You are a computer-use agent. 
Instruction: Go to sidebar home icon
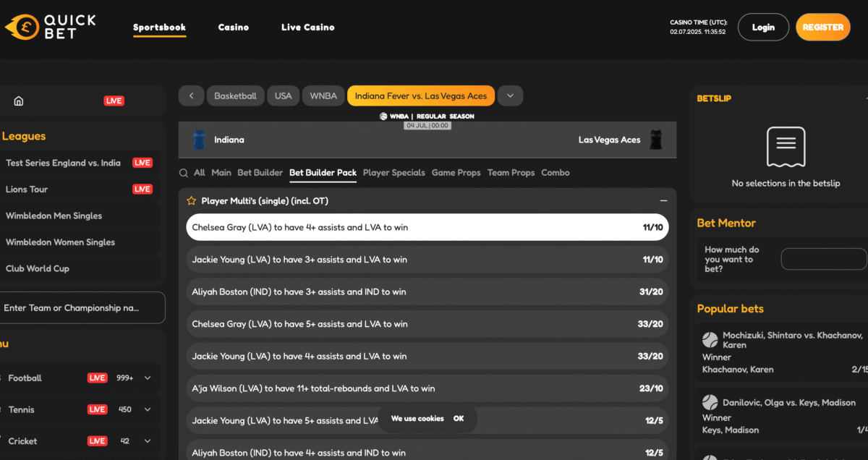19,101
